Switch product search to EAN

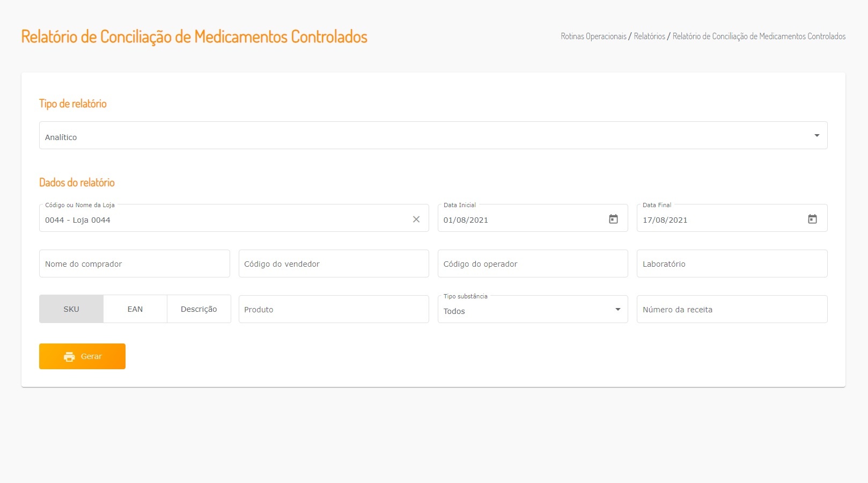135,309
